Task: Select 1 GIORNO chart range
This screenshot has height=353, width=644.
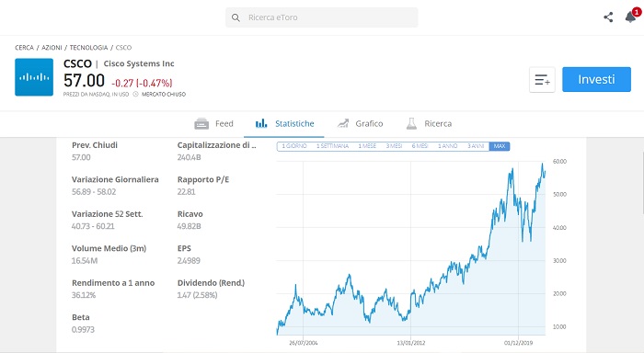Action: [294, 146]
